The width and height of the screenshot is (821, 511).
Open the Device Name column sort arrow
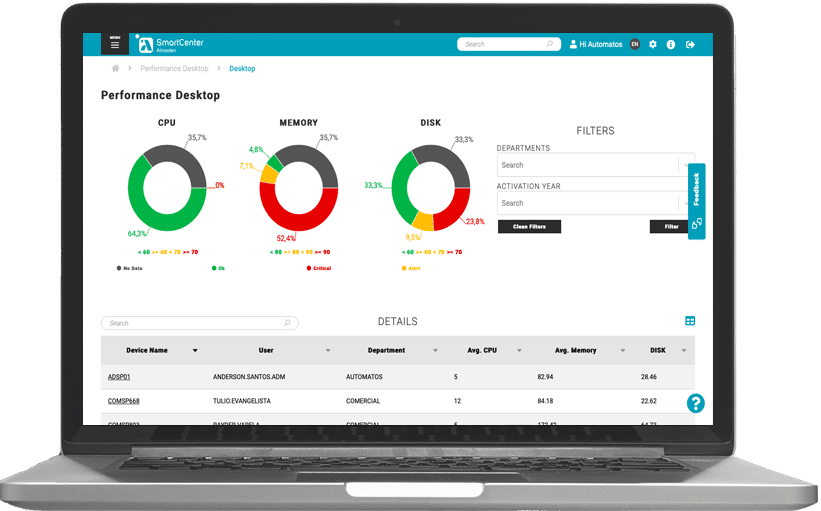coord(194,351)
